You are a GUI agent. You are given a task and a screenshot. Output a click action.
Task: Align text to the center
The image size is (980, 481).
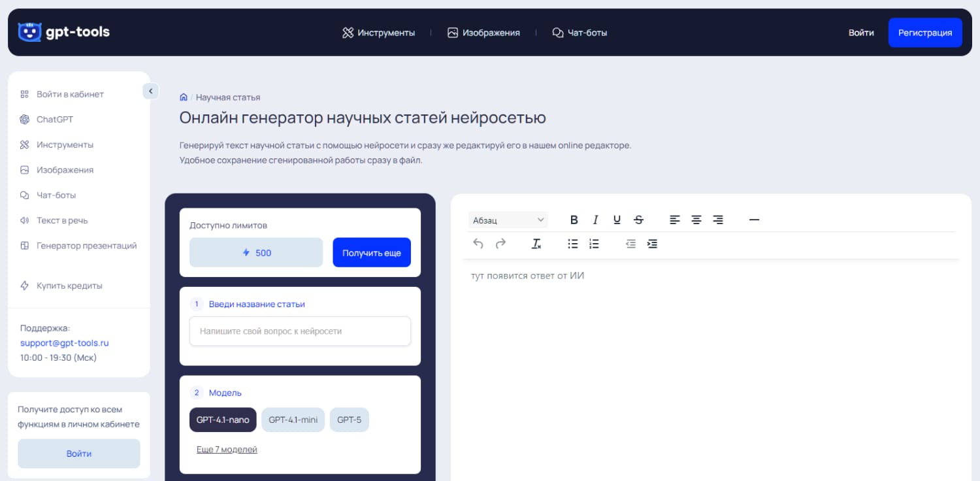pyautogui.click(x=696, y=220)
